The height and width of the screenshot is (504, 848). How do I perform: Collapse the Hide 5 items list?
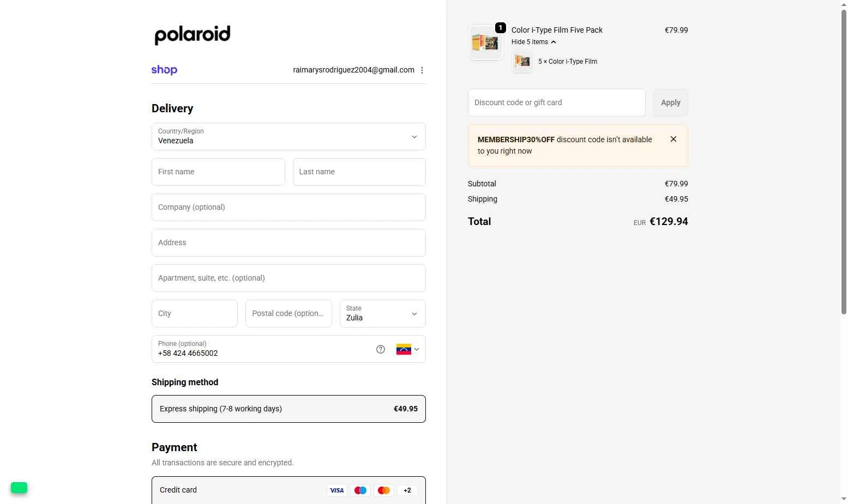(x=534, y=42)
